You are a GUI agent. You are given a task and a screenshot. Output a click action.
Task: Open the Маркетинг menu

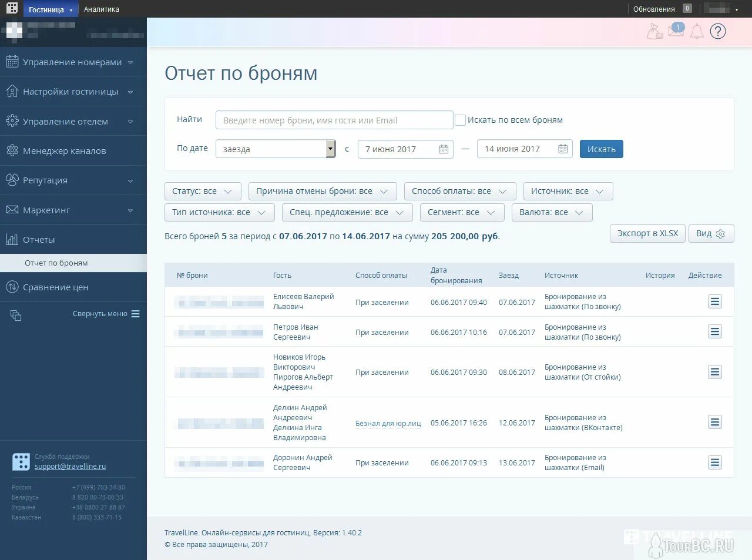point(73,210)
